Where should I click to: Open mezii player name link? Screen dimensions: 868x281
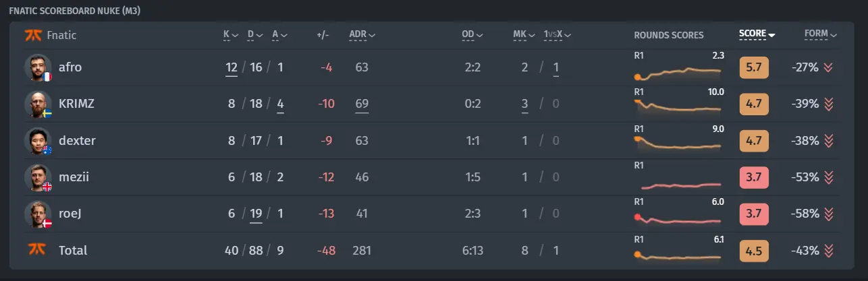[74, 177]
